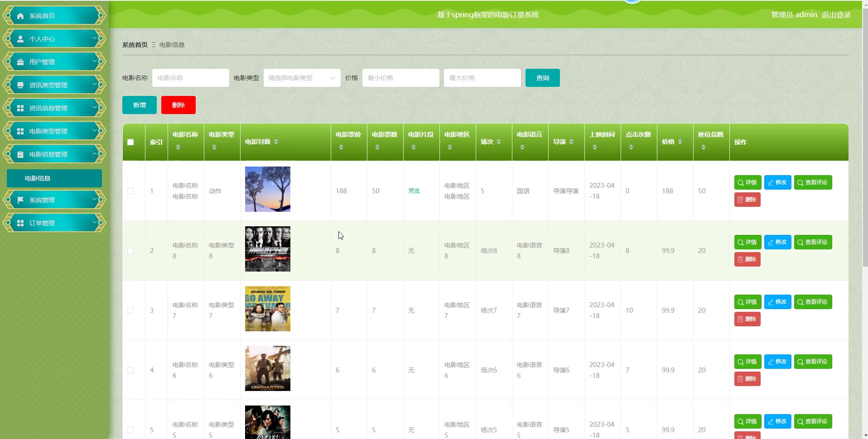
Task: Click the 查询 search button
Action: click(543, 78)
